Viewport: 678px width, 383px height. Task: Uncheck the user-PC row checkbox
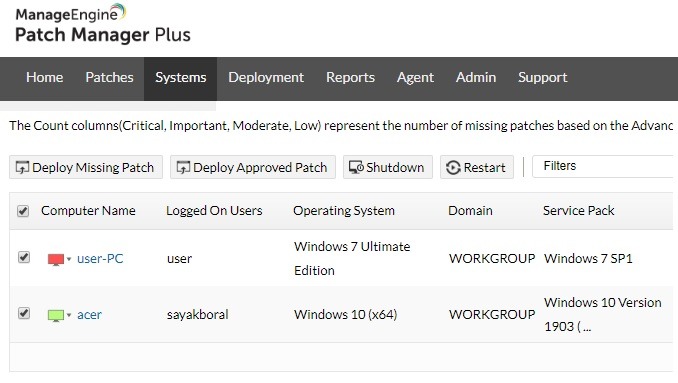coord(24,257)
